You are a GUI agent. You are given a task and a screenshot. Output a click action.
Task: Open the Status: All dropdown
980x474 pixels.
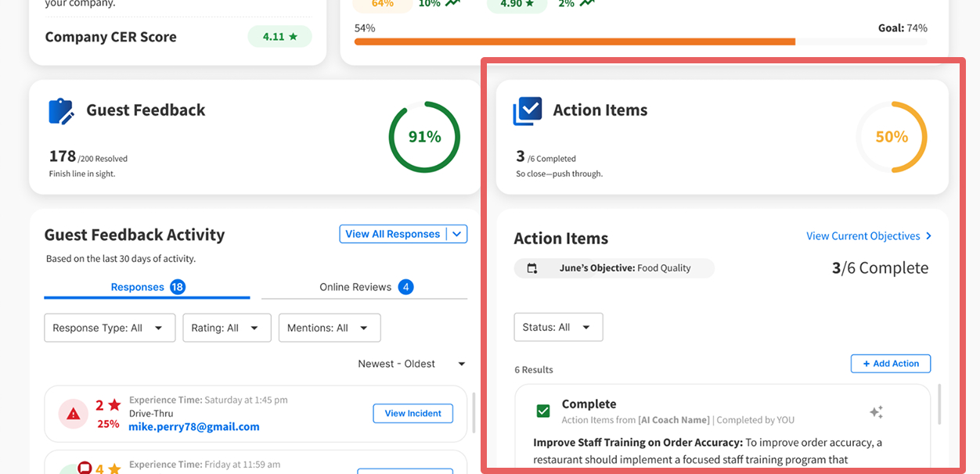pyautogui.click(x=558, y=327)
